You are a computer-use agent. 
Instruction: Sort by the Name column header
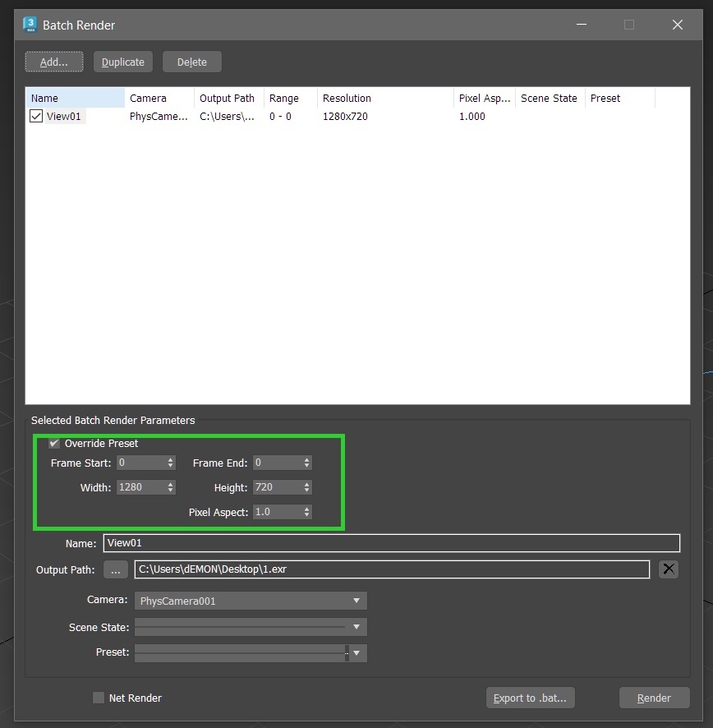click(75, 98)
